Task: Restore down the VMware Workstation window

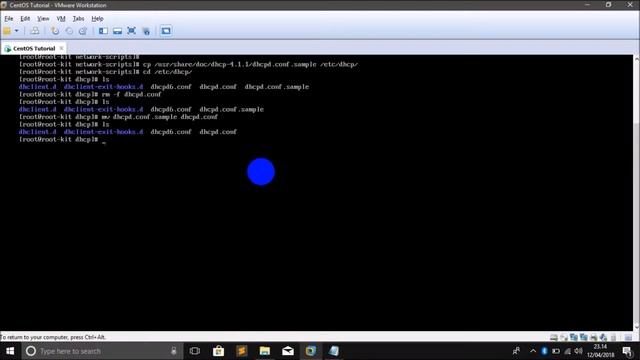Action: pos(609,5)
